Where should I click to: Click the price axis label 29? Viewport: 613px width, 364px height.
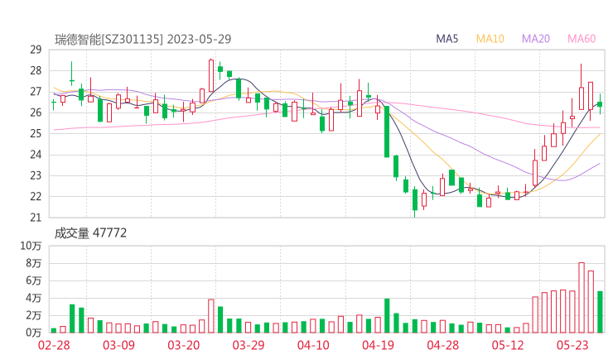tap(36, 50)
